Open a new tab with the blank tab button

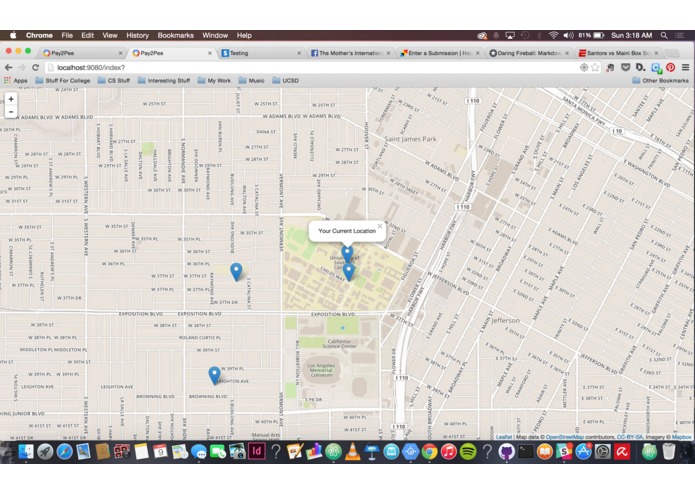[x=673, y=53]
